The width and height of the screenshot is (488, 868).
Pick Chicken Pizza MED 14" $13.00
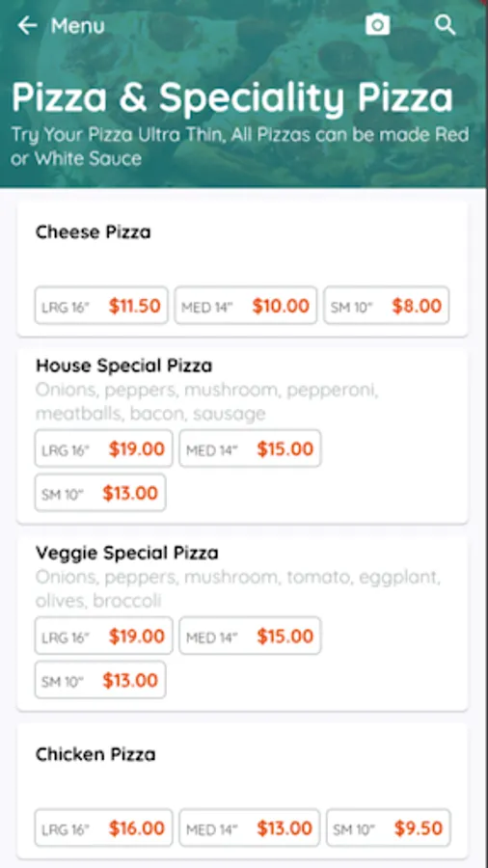tap(250, 828)
